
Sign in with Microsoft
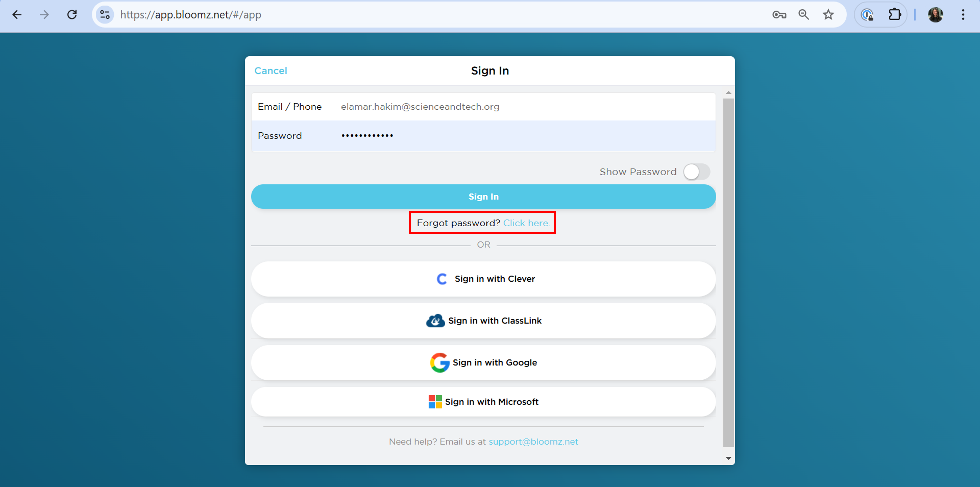point(483,402)
